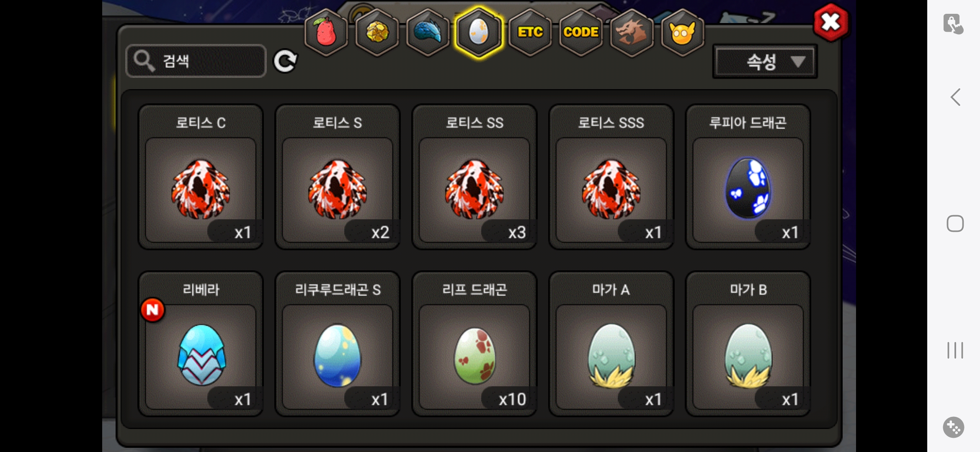Image resolution: width=980 pixels, height=452 pixels.
Task: Open the blue dragon scale category
Action: 428,32
